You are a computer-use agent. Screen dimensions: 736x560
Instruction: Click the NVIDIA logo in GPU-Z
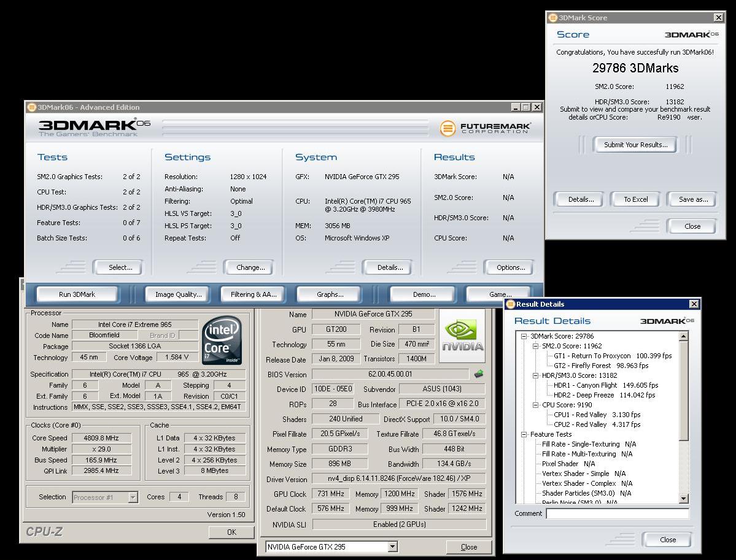(462, 336)
